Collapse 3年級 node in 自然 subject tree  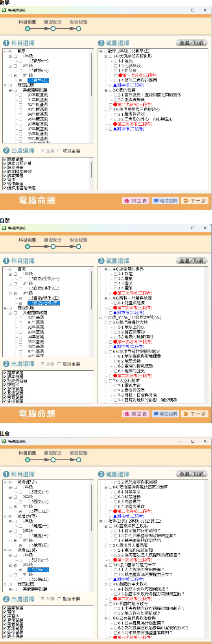pyautogui.click(x=10, y=293)
